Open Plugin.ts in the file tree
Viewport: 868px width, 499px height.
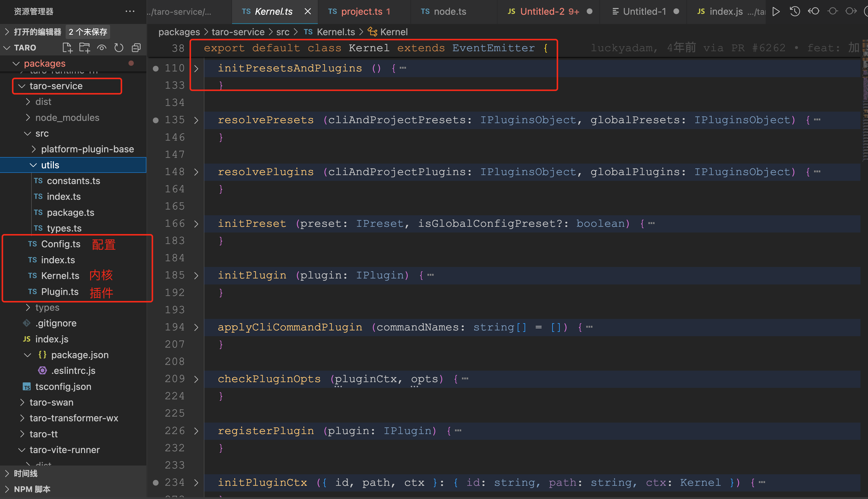pyautogui.click(x=60, y=292)
